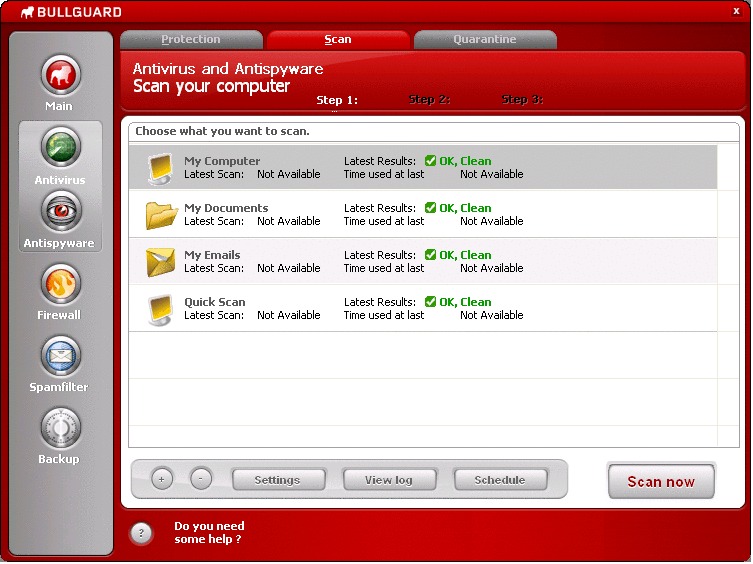Click the help question mark icon
753x564 pixels.
141,532
